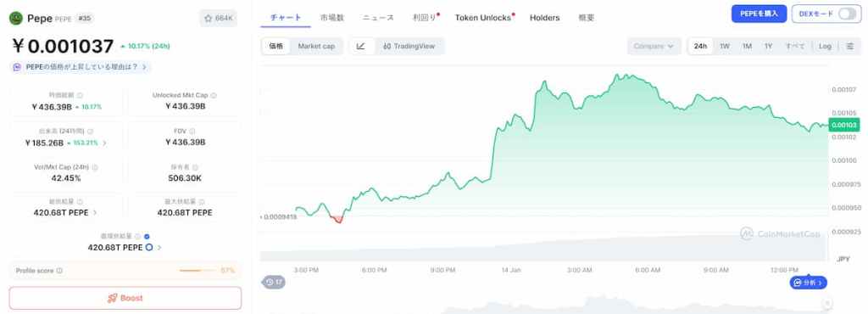
Task: Click the round icon at the chart's bottom-right corner
Action: (x=827, y=304)
